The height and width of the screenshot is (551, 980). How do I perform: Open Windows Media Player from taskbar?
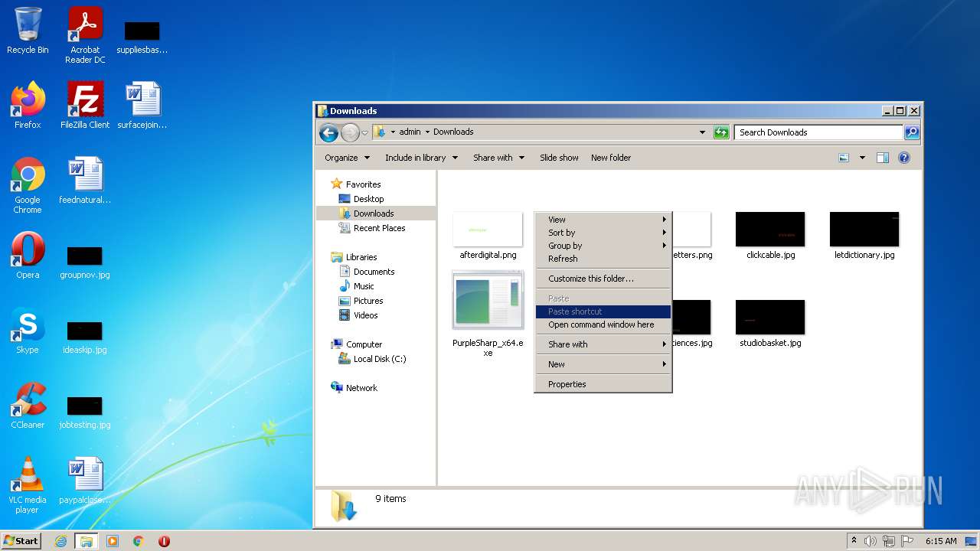point(113,541)
